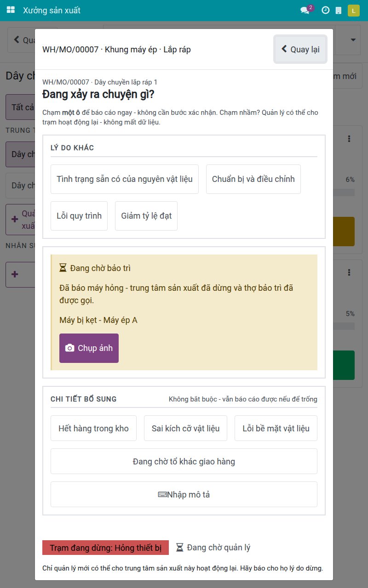Choose 'Sai kích cỡ vật liệu' detail
The image size is (368, 588).
[x=185, y=428]
